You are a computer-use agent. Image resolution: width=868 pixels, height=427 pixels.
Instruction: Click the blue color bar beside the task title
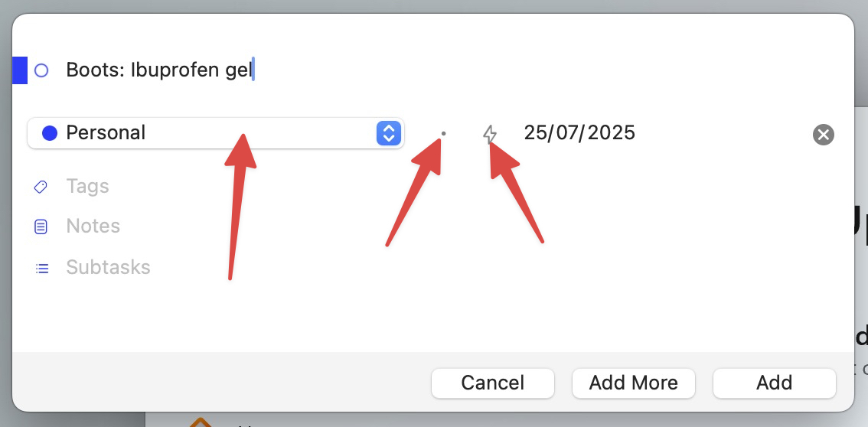coord(20,70)
